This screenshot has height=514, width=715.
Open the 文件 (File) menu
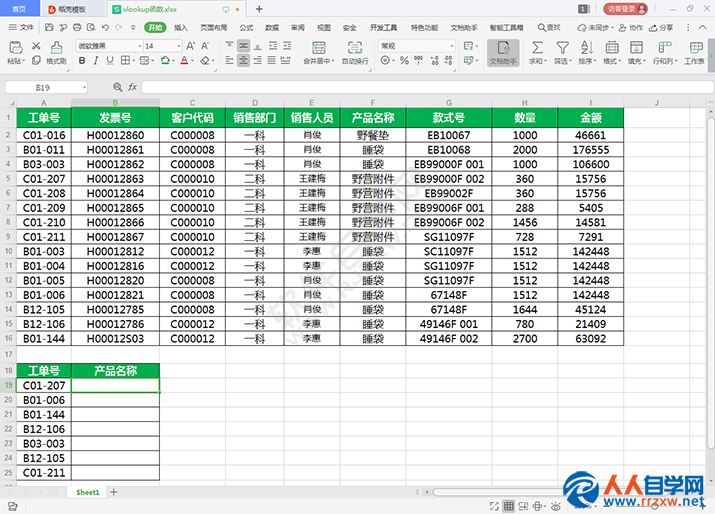(21, 27)
